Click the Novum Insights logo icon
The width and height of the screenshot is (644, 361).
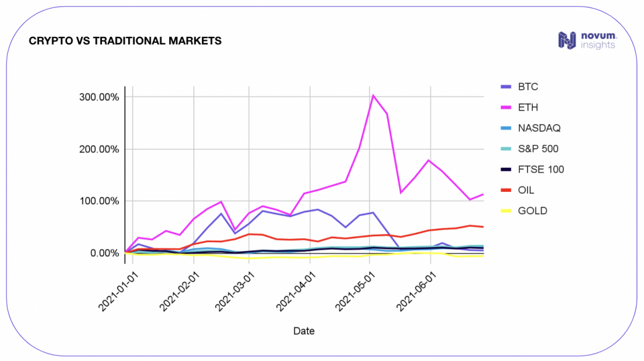pos(567,40)
